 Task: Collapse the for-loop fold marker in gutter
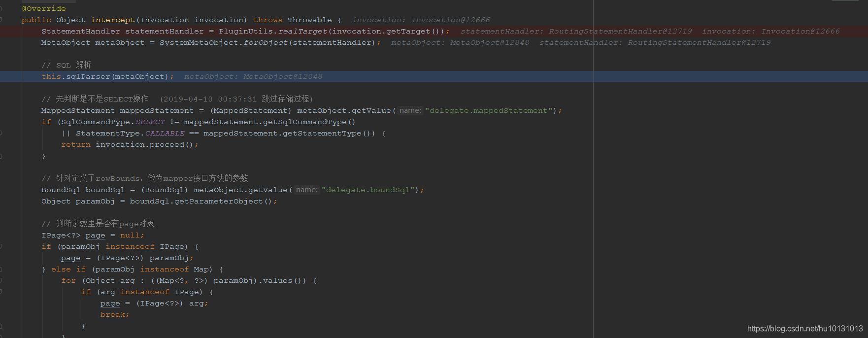[x=1, y=280]
